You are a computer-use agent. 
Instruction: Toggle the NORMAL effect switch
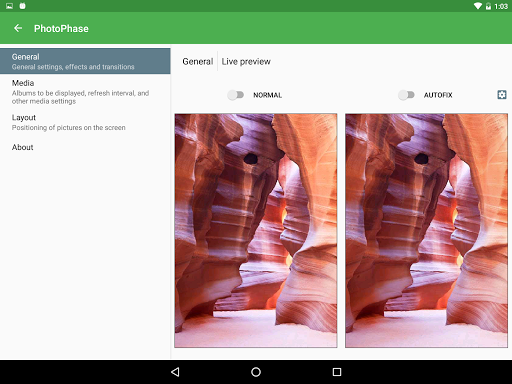point(236,95)
